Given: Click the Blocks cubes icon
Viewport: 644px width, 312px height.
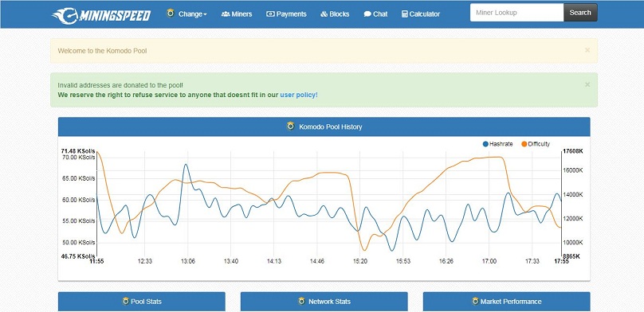Looking at the screenshot, I should pyautogui.click(x=324, y=14).
